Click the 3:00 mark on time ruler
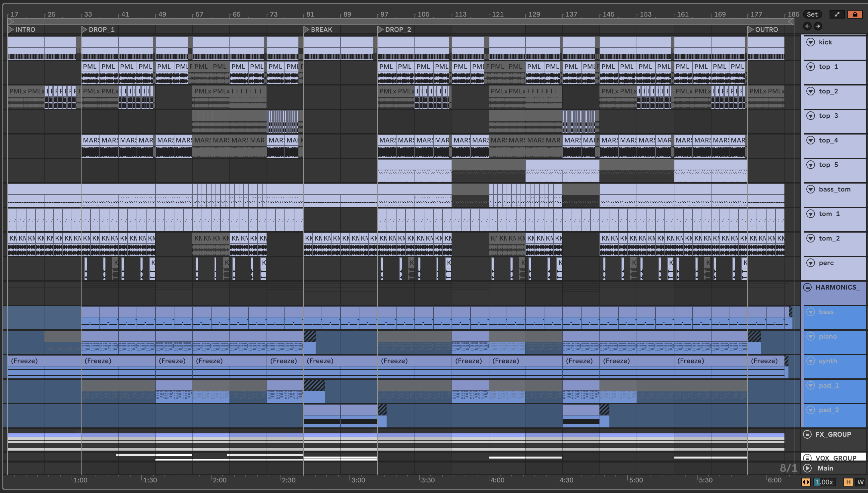 [358, 480]
